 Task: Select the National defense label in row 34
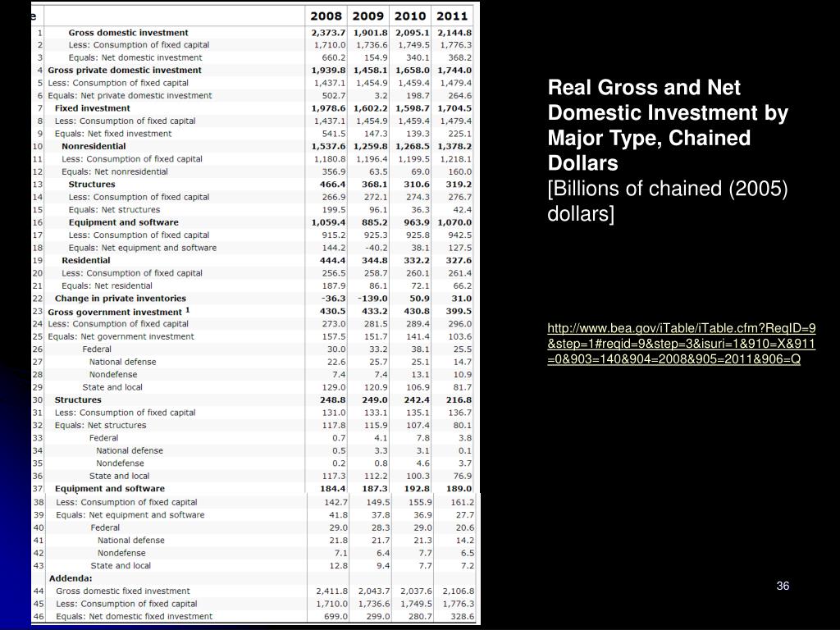click(129, 451)
